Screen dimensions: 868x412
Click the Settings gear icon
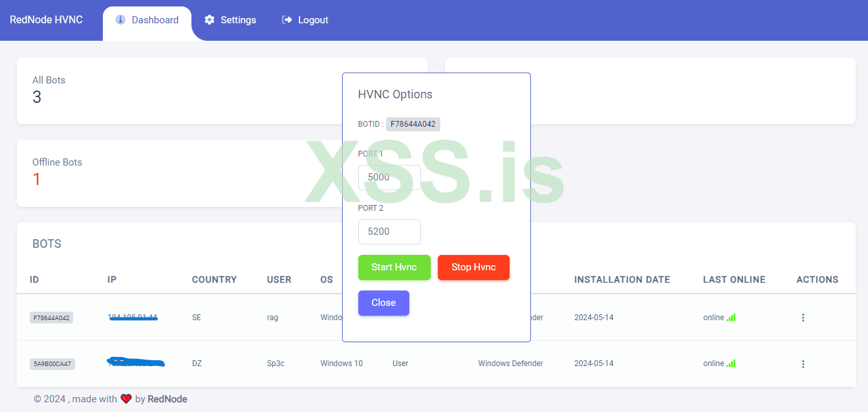click(209, 19)
